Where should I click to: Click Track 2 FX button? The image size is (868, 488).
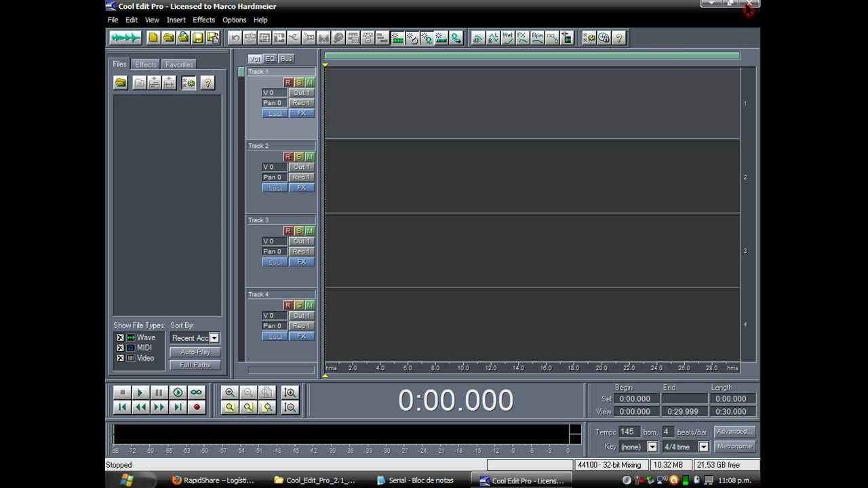pos(302,188)
